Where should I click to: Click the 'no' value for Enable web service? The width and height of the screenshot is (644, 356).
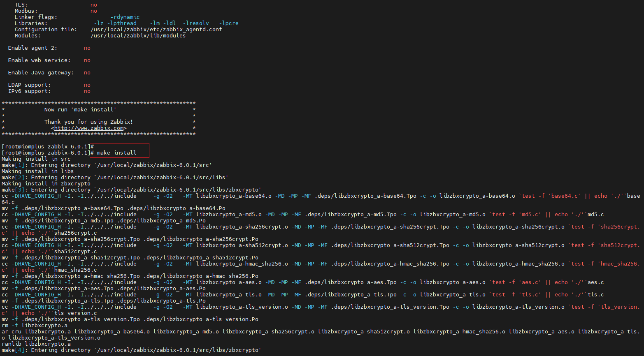(x=87, y=60)
